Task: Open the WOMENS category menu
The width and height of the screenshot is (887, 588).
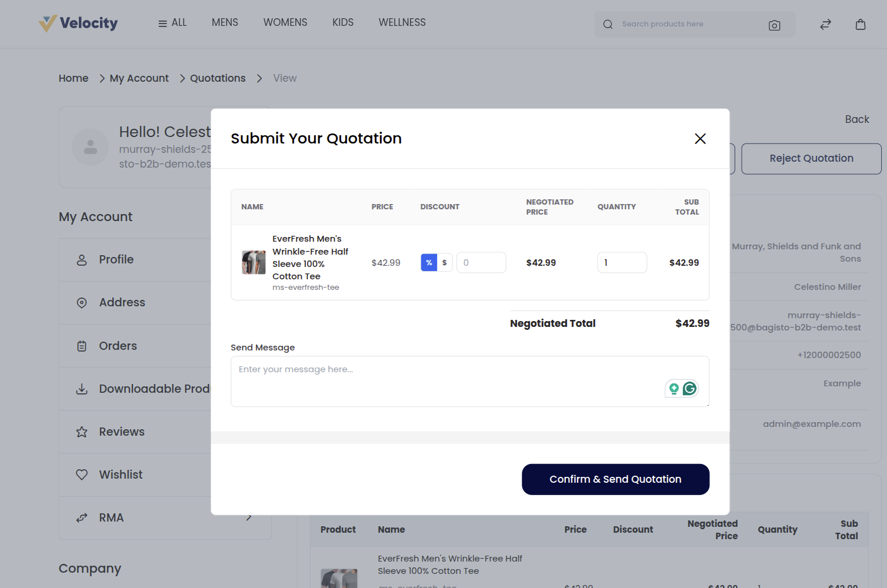Action: 285,22
